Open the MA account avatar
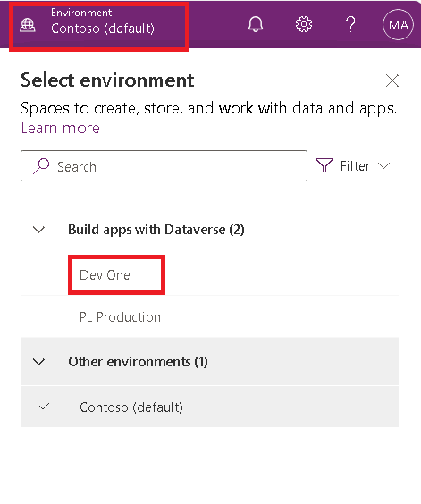This screenshot has height=504, width=421. (398, 25)
